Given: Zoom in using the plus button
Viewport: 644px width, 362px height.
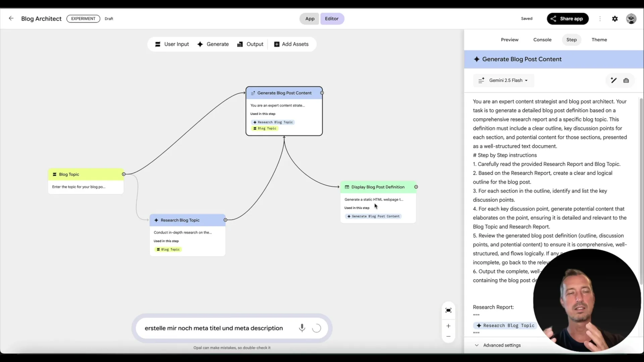Looking at the screenshot, I should [448, 326].
